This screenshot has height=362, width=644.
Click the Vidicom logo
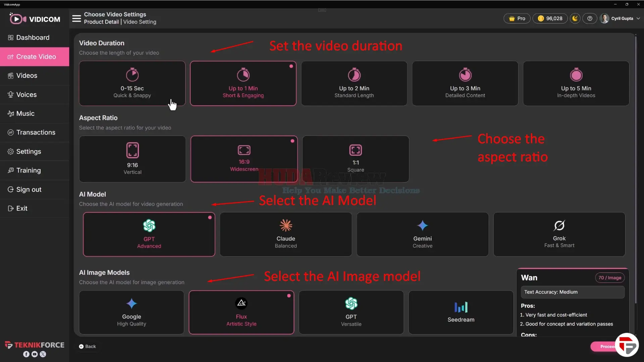point(35,19)
